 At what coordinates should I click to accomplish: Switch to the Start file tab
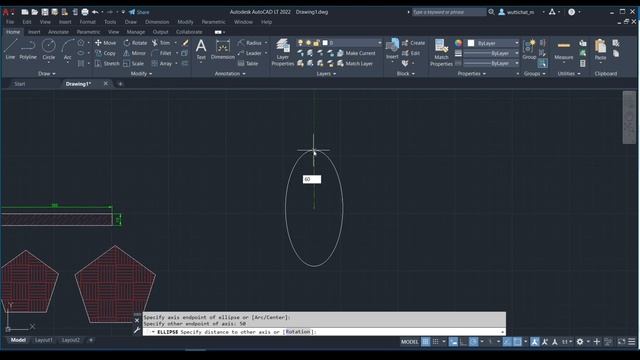click(20, 84)
